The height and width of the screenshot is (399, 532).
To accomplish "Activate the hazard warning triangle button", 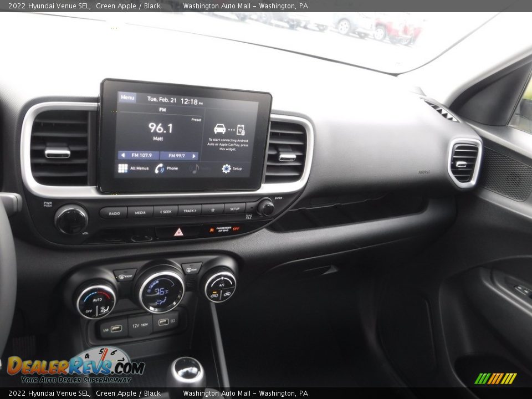I will pyautogui.click(x=178, y=232).
